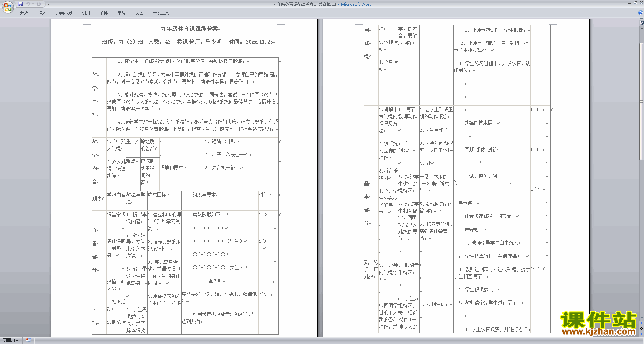Click the text 展示练习 on page two
The image size is (644, 344).
pos(468,203)
